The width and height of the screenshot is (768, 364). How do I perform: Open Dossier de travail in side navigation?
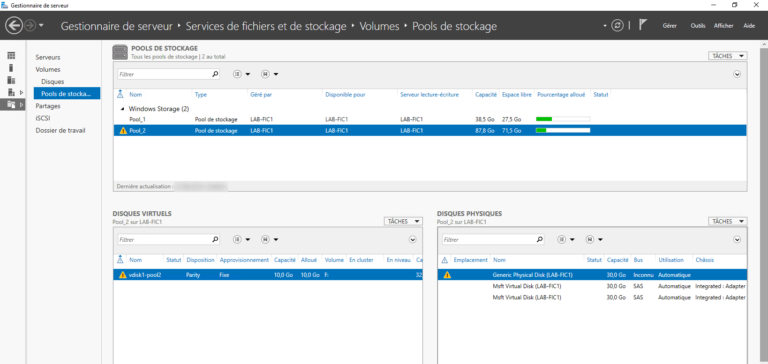(x=60, y=130)
